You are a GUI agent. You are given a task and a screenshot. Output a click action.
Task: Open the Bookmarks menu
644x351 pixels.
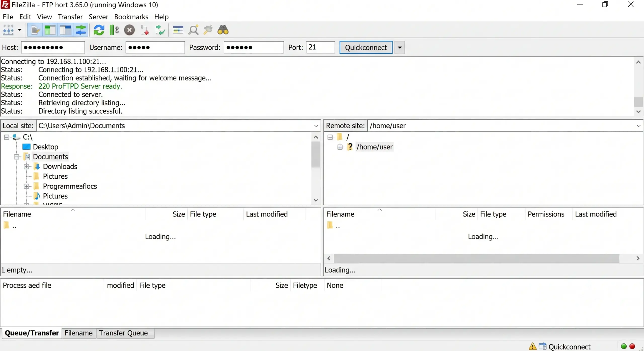point(131,17)
